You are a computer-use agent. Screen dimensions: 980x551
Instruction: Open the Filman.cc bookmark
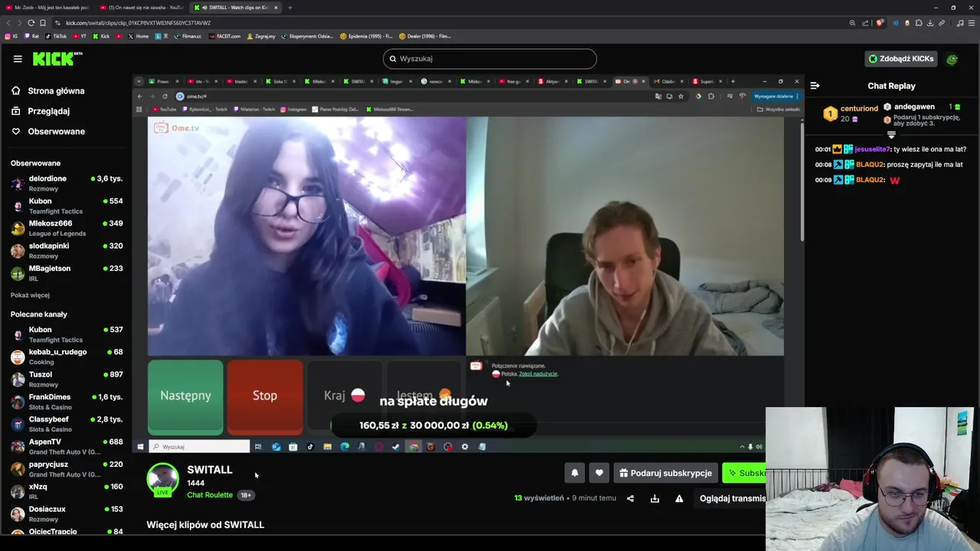(188, 36)
